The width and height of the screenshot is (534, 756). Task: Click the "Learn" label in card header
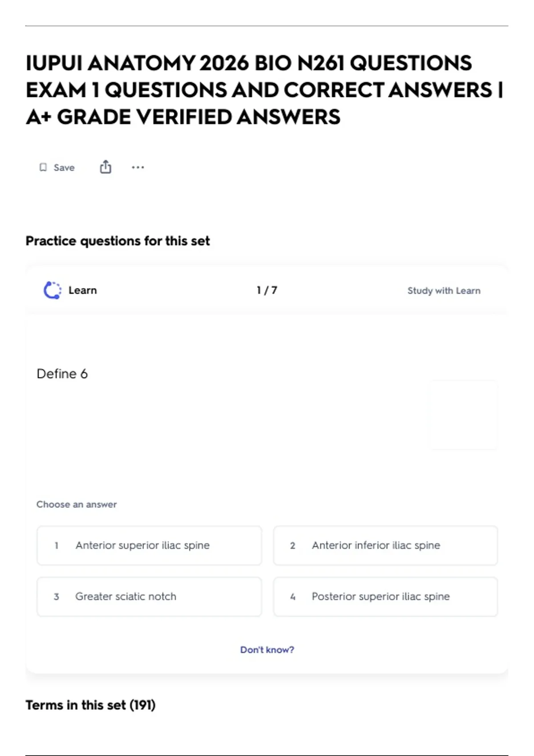(x=83, y=290)
